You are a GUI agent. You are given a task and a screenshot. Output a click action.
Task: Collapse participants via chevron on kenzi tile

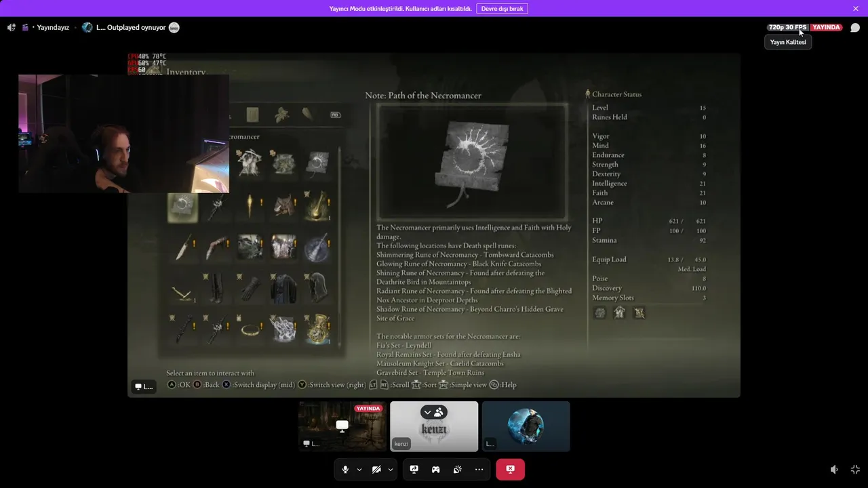coord(427,412)
